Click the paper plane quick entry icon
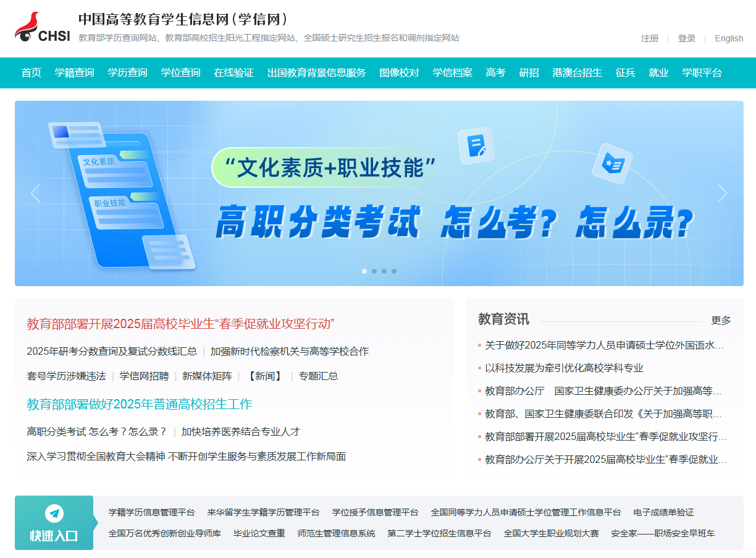Viewport: 756px width, 558px height. click(x=54, y=514)
